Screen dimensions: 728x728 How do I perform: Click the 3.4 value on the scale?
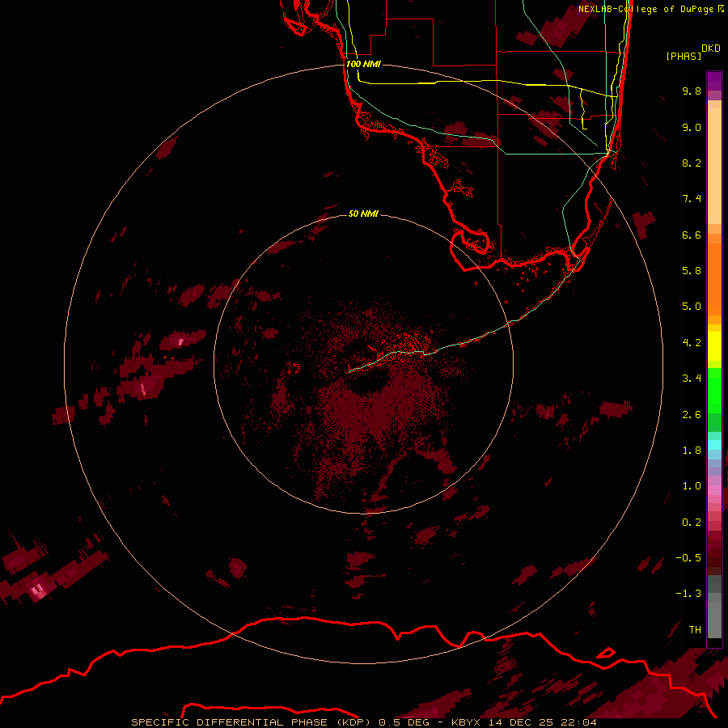pos(692,379)
